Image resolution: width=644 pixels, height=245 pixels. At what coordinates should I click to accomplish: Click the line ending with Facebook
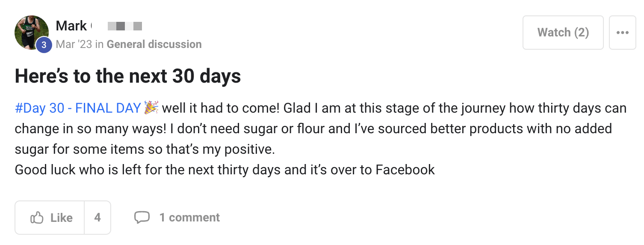tap(225, 170)
